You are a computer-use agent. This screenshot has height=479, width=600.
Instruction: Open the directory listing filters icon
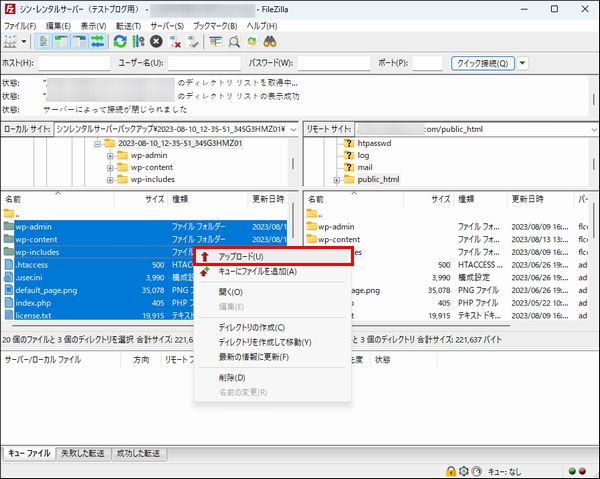(x=216, y=41)
